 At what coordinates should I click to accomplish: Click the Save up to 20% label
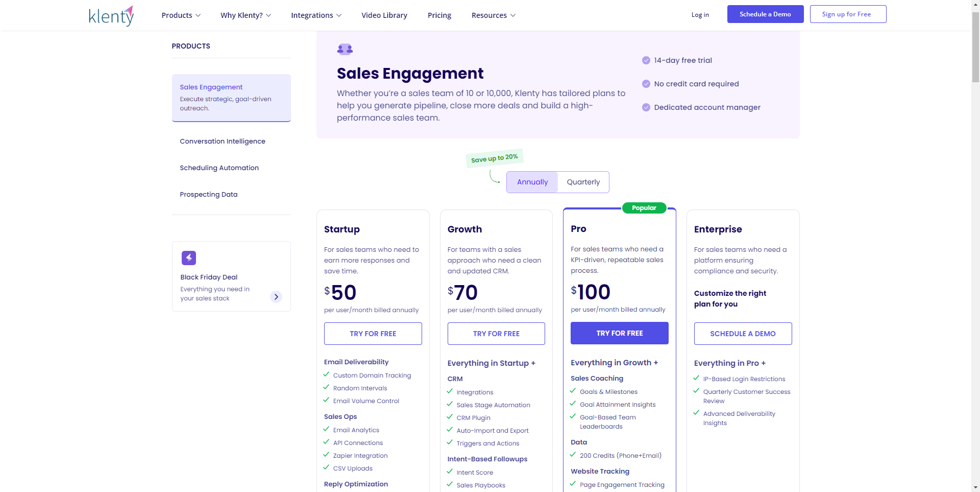pyautogui.click(x=495, y=158)
